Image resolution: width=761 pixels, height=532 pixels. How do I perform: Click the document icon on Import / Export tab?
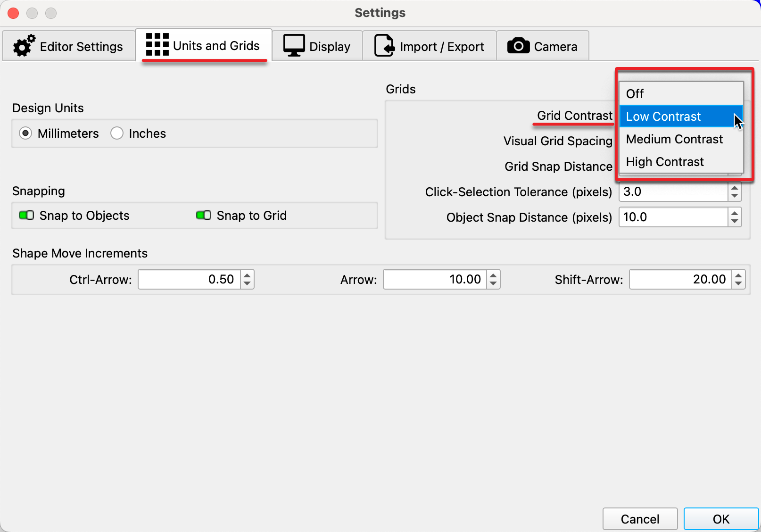click(384, 46)
